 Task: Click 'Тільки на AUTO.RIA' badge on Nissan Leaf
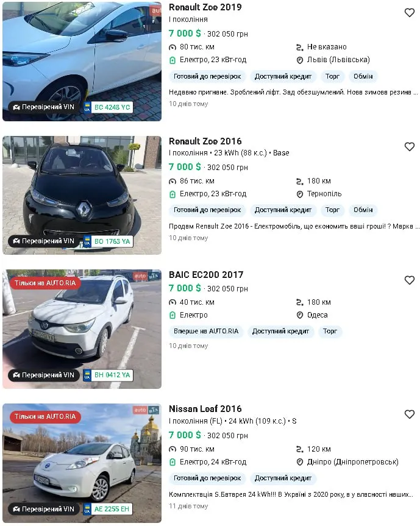pyautogui.click(x=45, y=417)
